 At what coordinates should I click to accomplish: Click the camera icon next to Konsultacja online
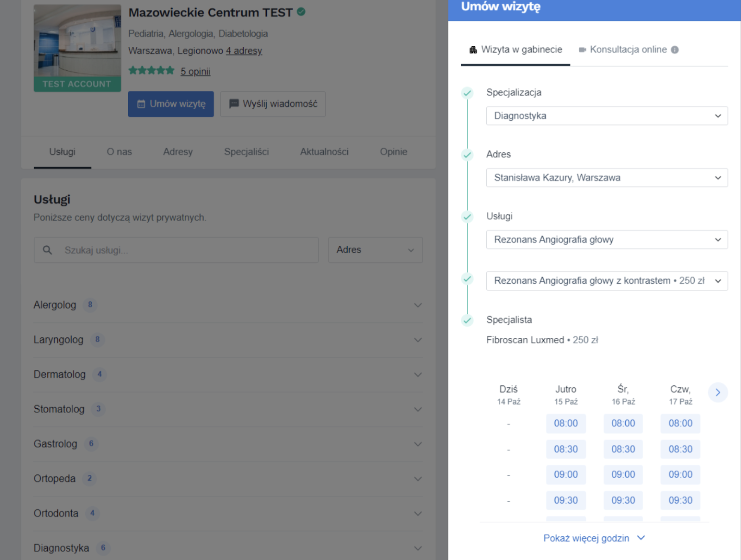point(583,49)
